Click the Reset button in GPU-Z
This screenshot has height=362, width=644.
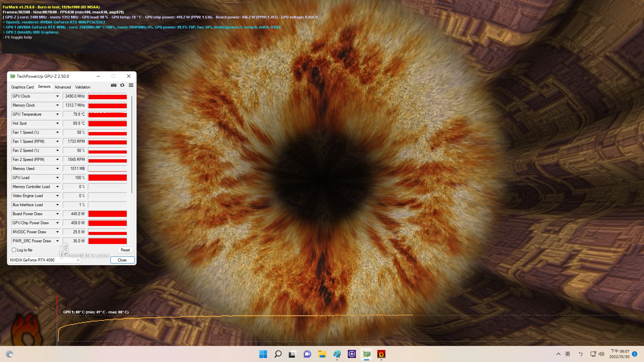pyautogui.click(x=125, y=250)
